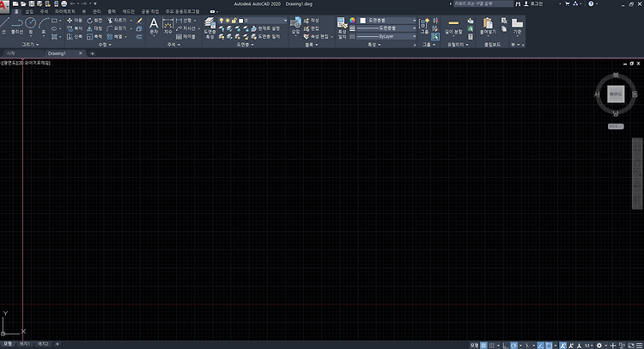The height and width of the screenshot is (349, 644).
Task: Expand the Layers (도면층) panel
Action: point(245,45)
